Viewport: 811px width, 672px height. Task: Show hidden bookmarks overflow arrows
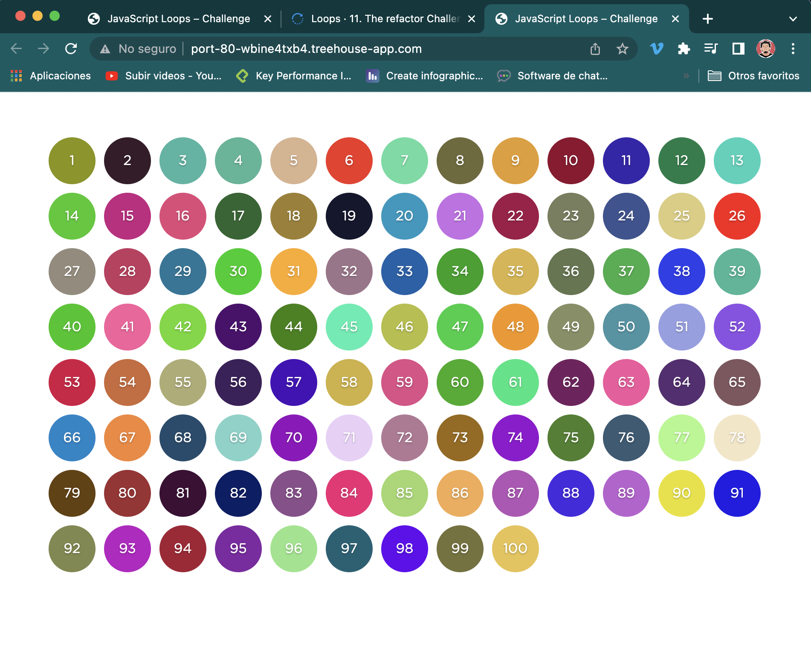click(686, 76)
